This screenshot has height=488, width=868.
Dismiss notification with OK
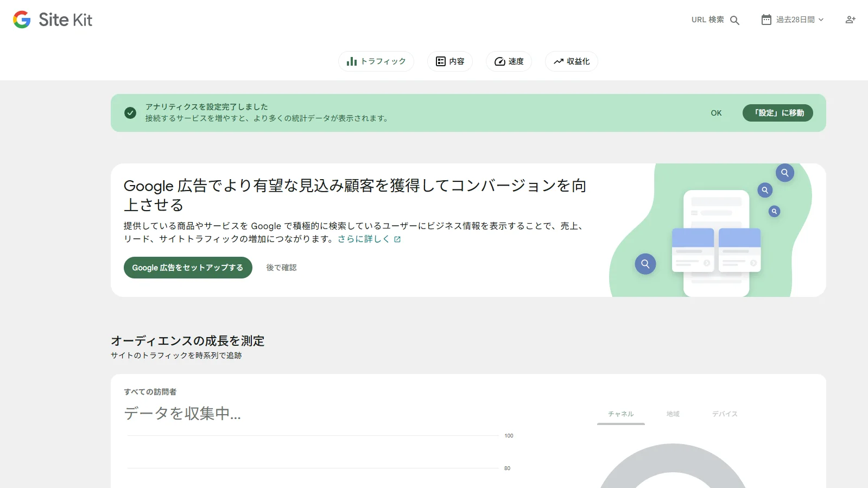pos(716,113)
